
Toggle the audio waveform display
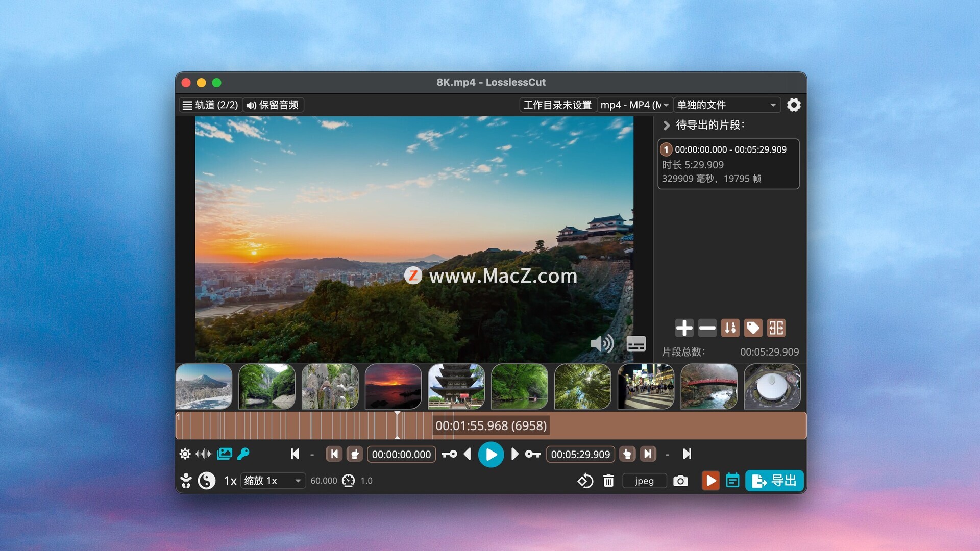click(x=204, y=454)
